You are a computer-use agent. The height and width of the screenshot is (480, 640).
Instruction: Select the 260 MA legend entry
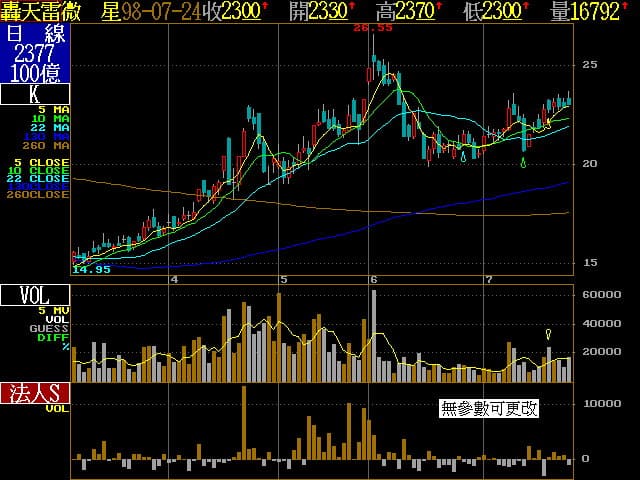click(50, 147)
